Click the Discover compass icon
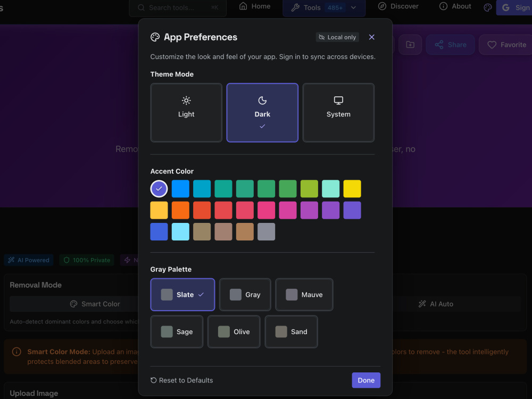The width and height of the screenshot is (532, 399). tap(383, 6)
